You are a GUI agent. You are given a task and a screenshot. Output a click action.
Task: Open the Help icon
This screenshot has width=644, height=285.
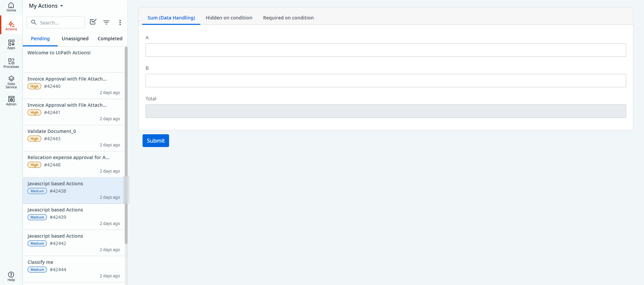click(11, 276)
